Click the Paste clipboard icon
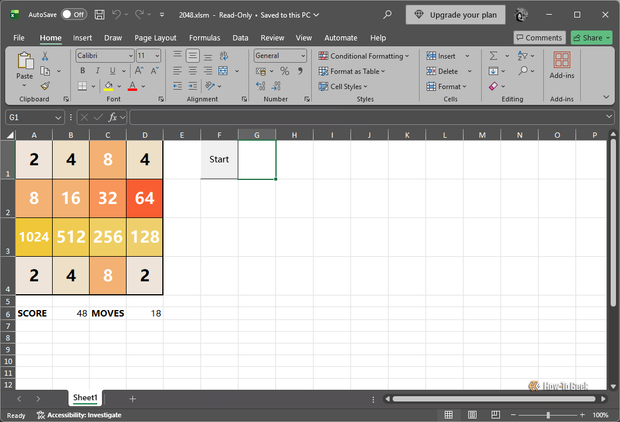620x422 pixels. (25, 61)
